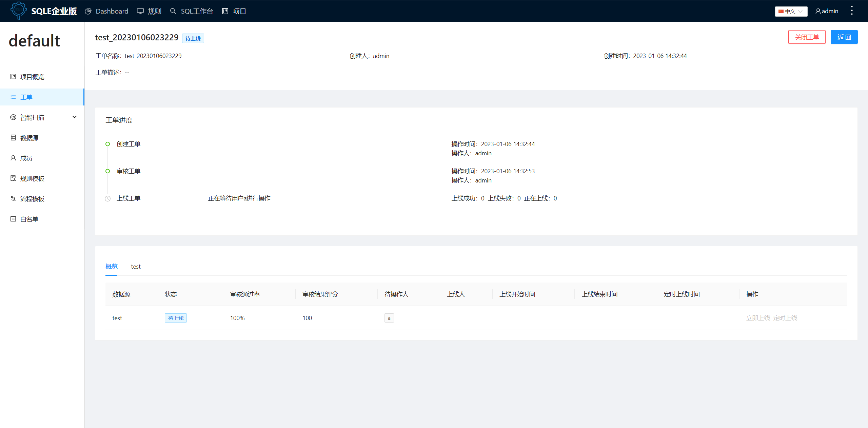Click the 流程模板 workflow template icon

pyautogui.click(x=13, y=198)
